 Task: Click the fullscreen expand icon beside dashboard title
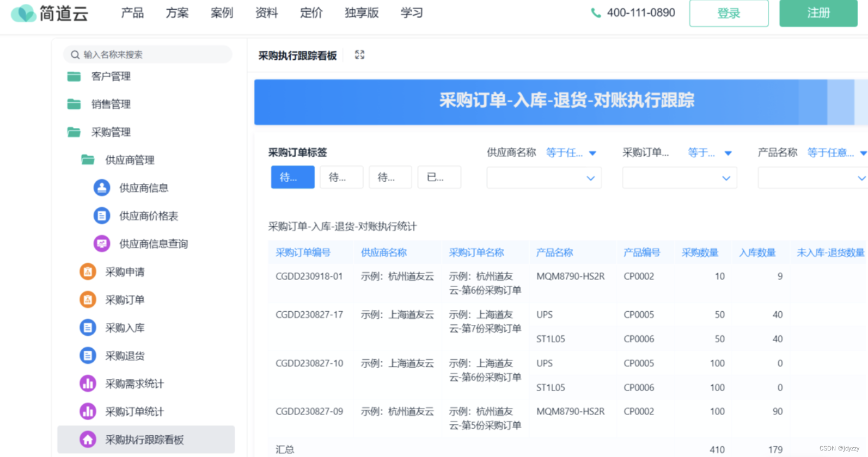[x=359, y=55]
